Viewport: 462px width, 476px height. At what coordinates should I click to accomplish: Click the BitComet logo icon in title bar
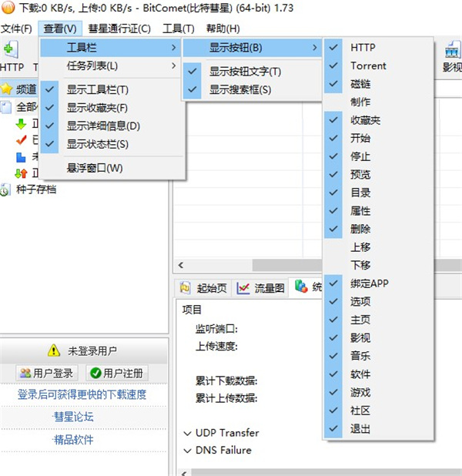pos(8,7)
